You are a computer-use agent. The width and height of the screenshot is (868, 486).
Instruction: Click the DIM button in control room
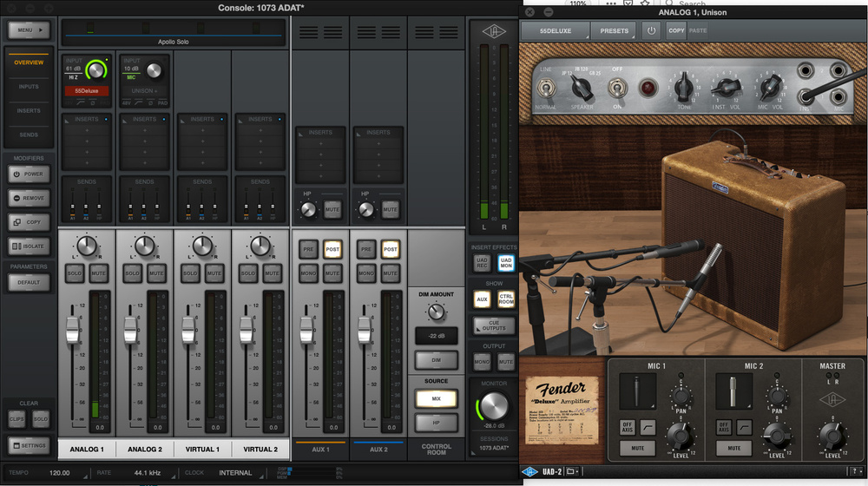pyautogui.click(x=437, y=360)
